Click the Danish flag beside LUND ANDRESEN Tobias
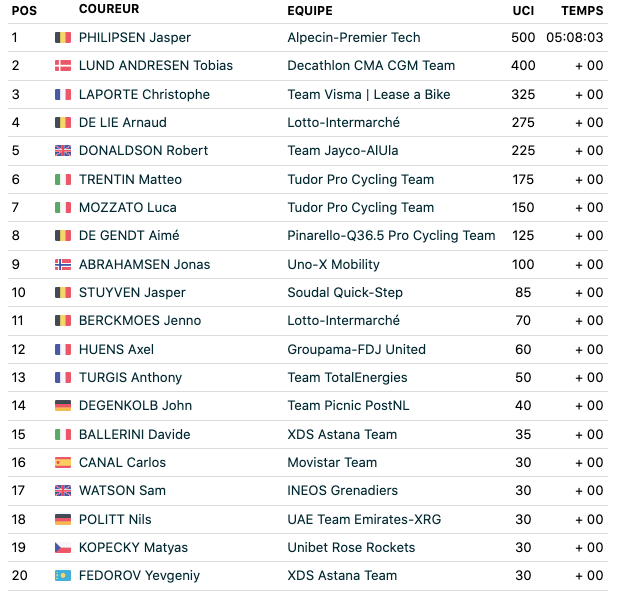Viewport: 618px width, 591px height. click(x=63, y=66)
